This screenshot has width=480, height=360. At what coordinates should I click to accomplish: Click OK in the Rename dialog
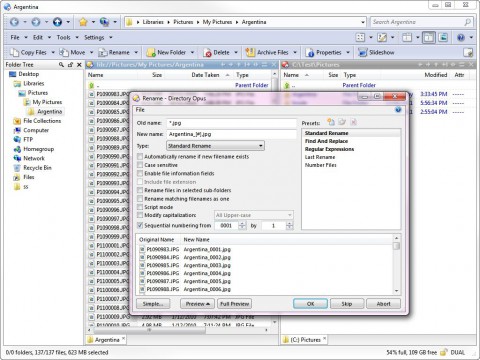(x=310, y=304)
